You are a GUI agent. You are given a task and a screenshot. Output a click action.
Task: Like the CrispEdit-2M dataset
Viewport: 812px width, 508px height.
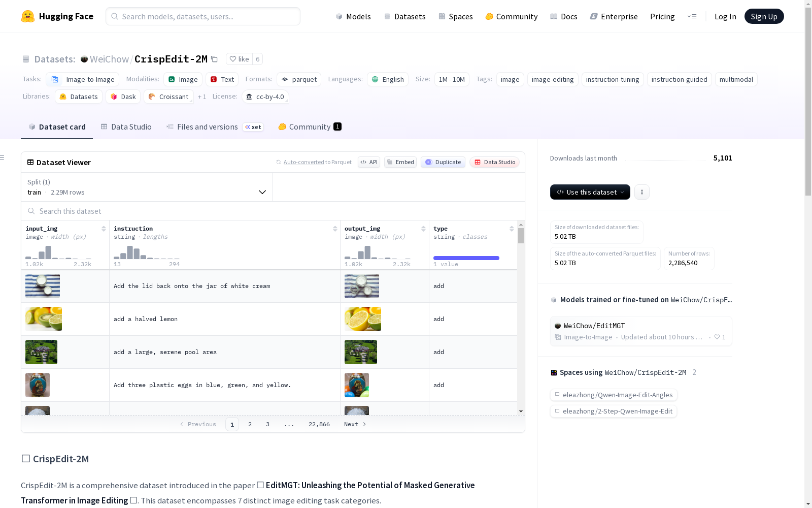[239, 59]
